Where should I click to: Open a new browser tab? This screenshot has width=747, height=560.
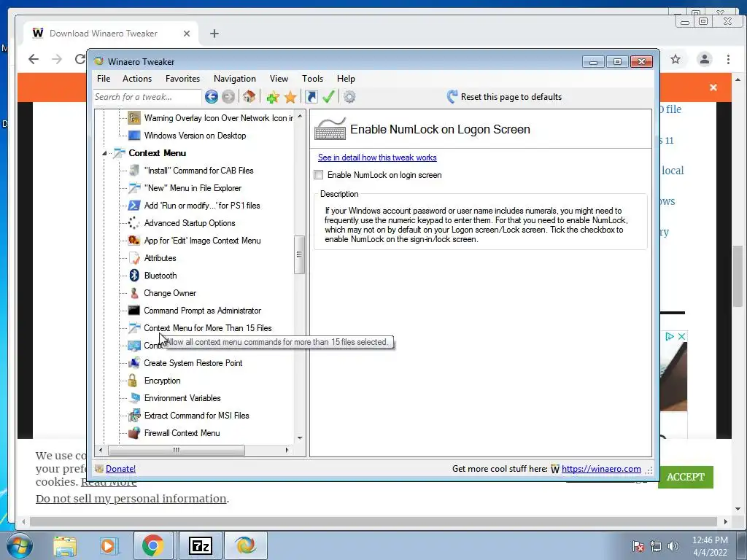click(214, 34)
